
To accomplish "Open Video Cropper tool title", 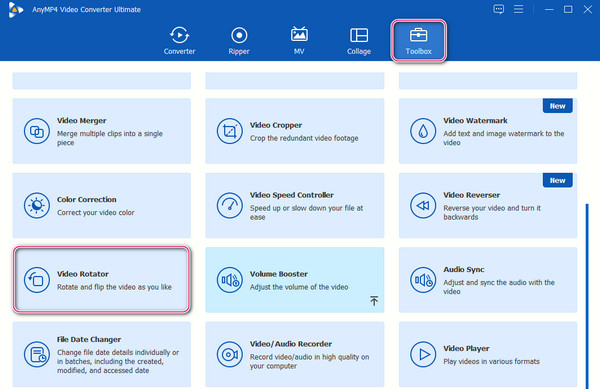I will click(276, 125).
